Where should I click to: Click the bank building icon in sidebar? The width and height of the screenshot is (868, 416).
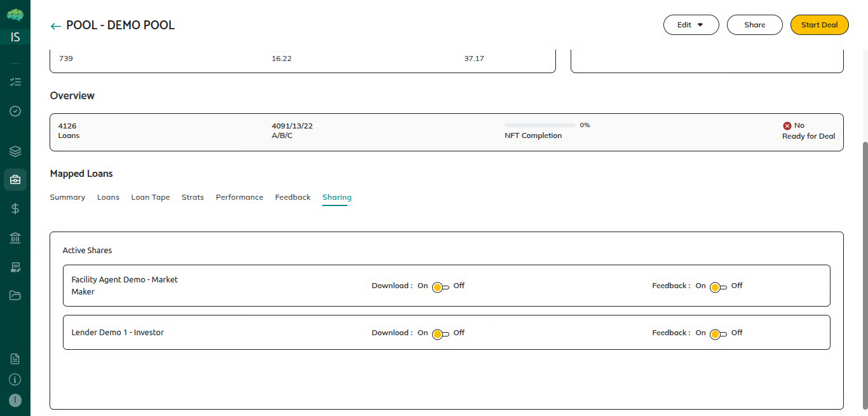[15, 238]
